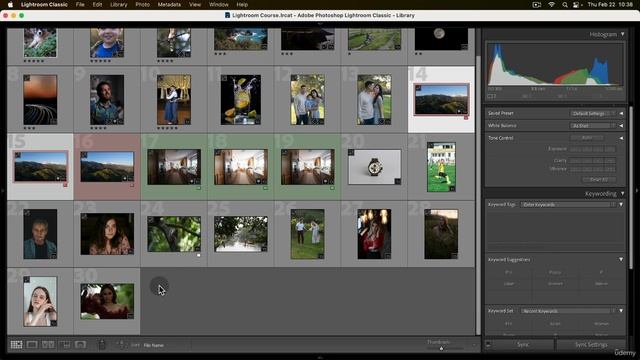The width and height of the screenshot is (640, 360).
Task: Open Control Center in menu bar
Action: (x=576, y=4)
